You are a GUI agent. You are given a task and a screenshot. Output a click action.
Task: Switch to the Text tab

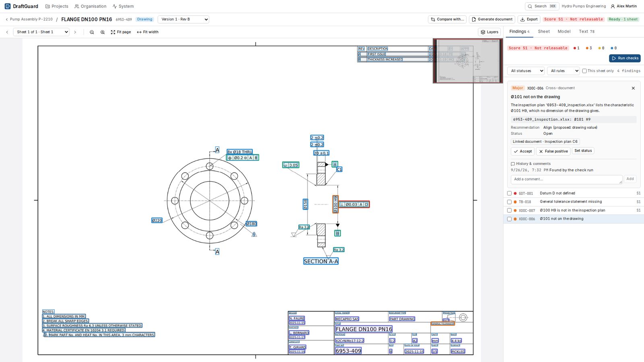click(586, 31)
